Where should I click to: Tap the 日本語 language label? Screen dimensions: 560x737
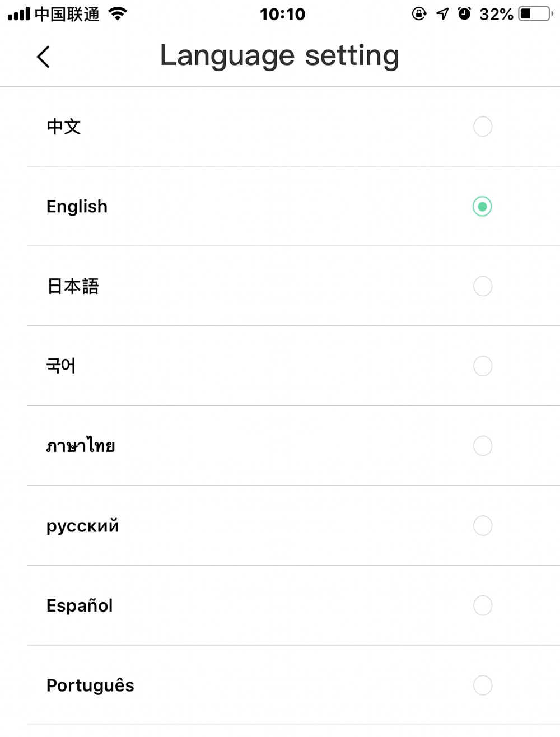click(73, 286)
